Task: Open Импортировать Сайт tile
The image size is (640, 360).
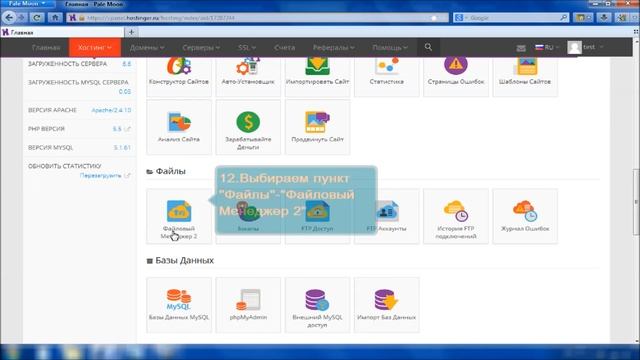Action: point(318,76)
